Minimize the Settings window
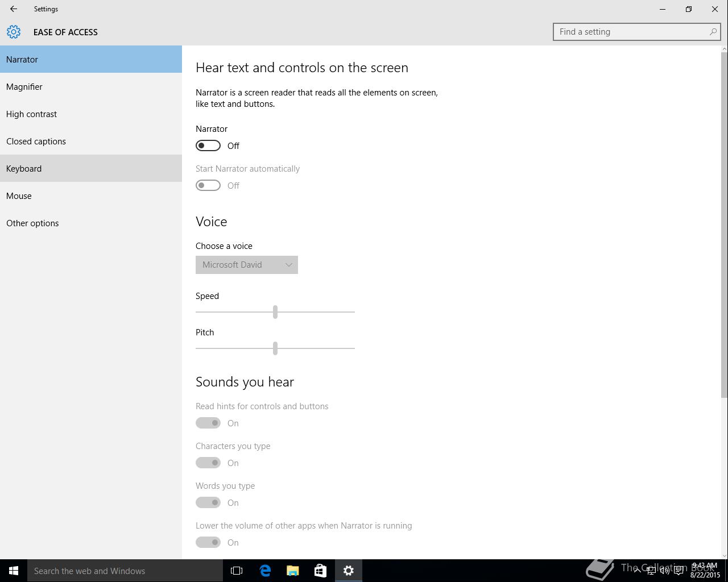This screenshot has width=728, height=582. (663, 9)
